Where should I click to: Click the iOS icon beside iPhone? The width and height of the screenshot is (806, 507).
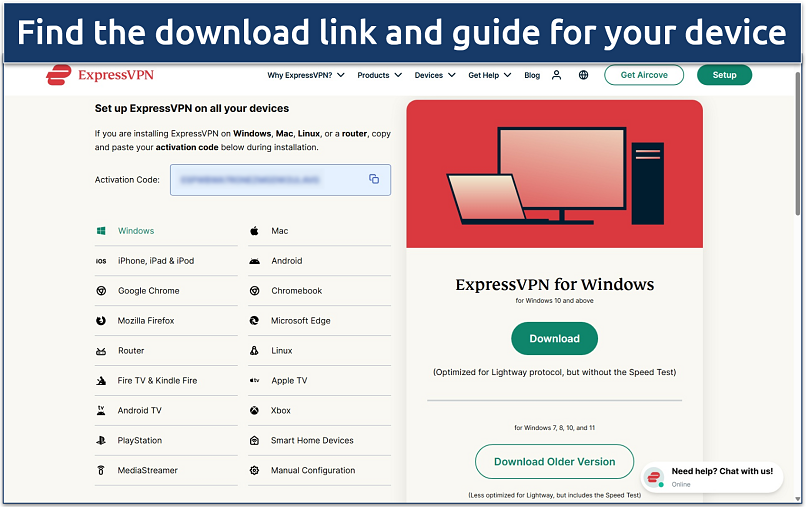[101, 261]
